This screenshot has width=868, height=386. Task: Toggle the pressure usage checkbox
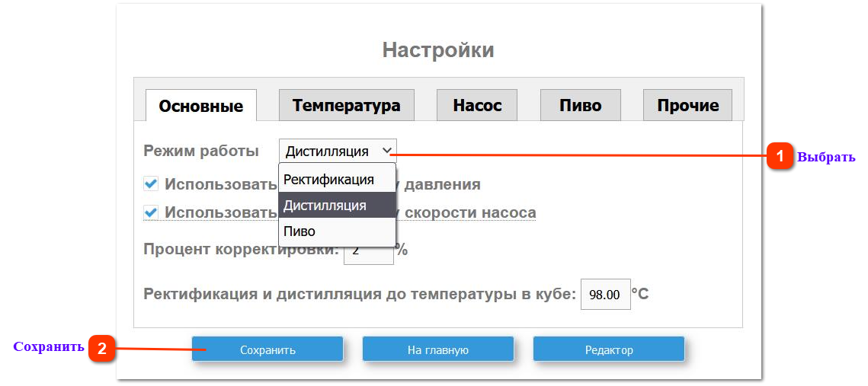[151, 184]
